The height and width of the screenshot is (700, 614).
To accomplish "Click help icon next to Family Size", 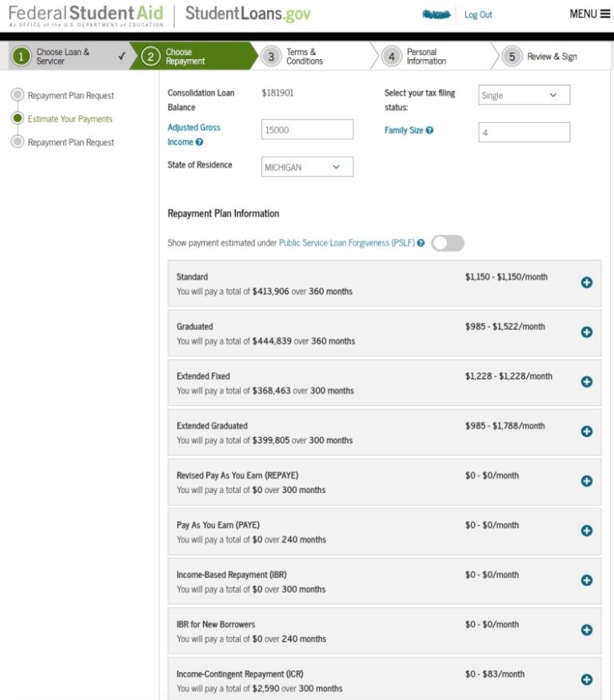I will (429, 130).
